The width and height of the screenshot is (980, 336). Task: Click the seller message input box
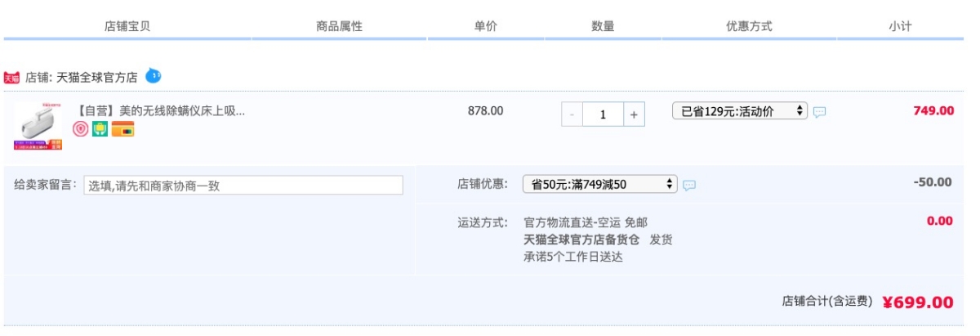[x=243, y=186]
